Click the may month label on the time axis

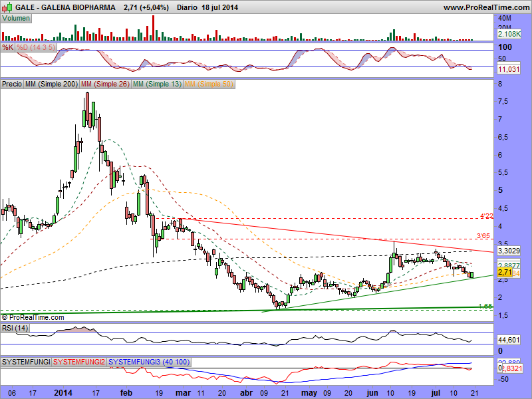pyautogui.click(x=309, y=393)
